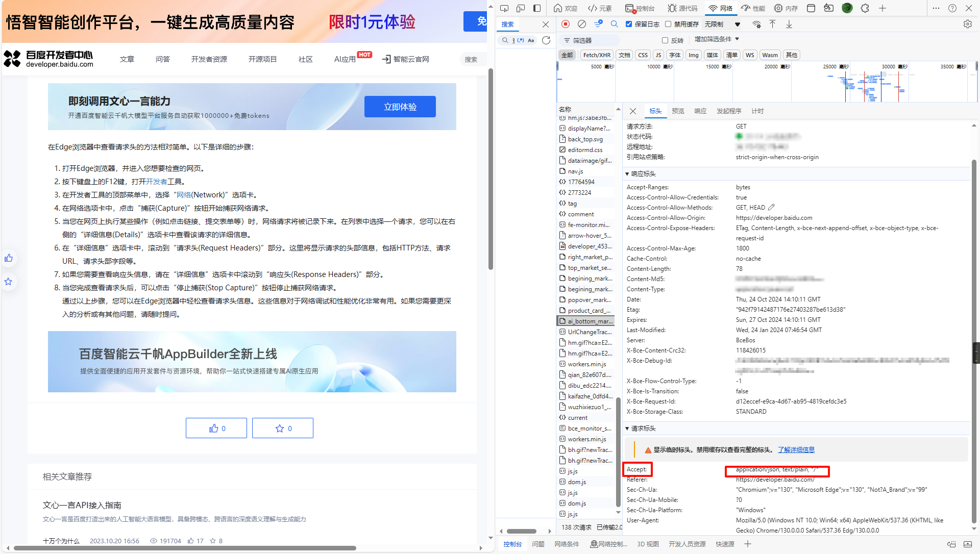Viewport: 980px width, 554px height.
Task: Filter requests by Fetch/XHR type
Action: tap(596, 55)
